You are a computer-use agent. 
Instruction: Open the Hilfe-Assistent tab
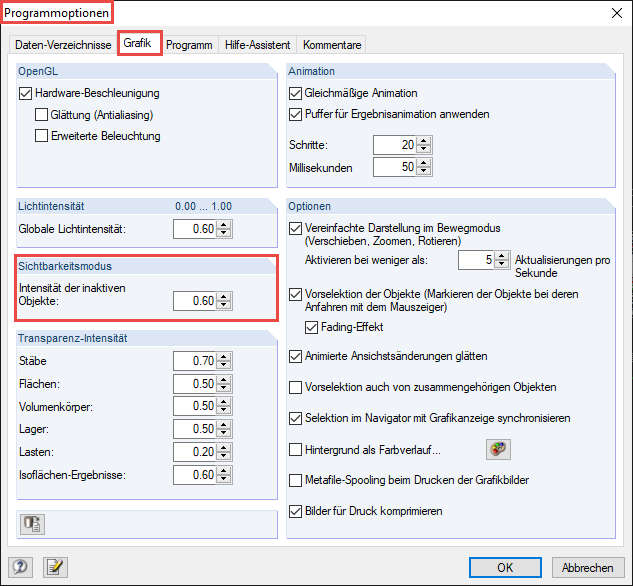[257, 44]
